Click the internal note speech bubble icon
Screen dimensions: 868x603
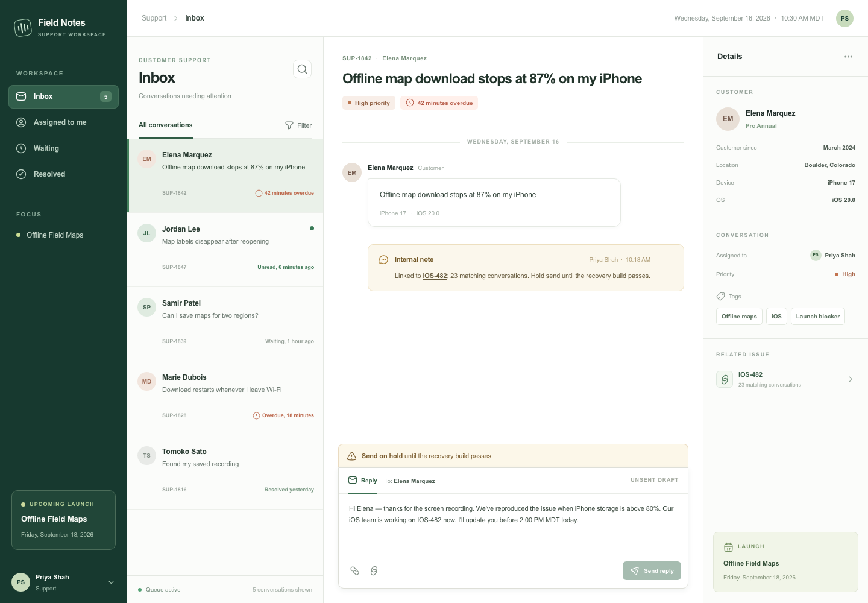(x=383, y=260)
